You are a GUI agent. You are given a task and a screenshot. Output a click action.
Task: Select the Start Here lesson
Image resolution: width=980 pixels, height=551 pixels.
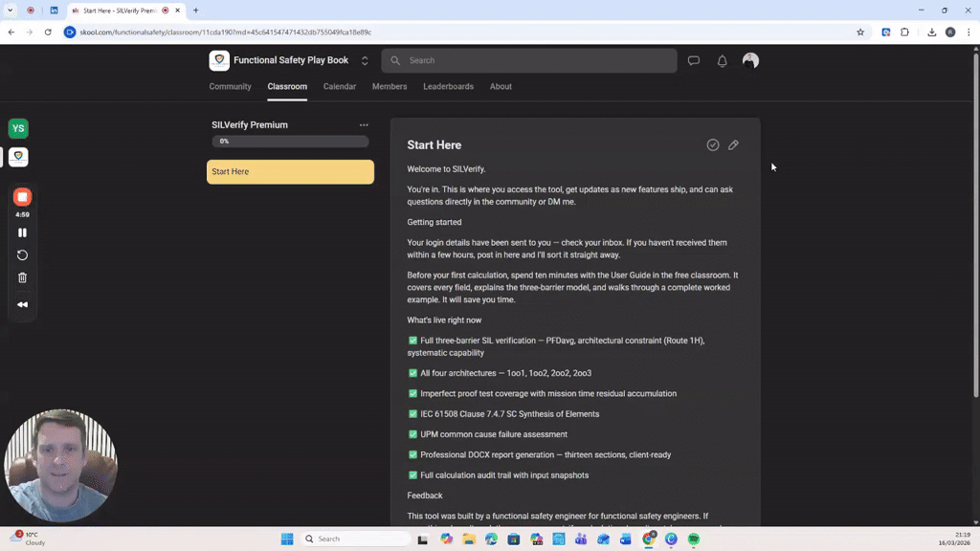click(290, 172)
